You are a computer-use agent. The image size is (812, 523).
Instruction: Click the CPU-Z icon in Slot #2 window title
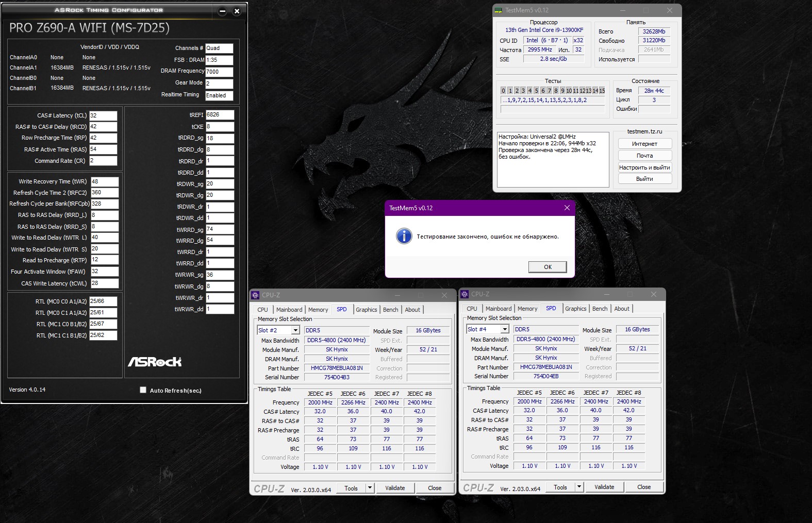[x=255, y=295]
